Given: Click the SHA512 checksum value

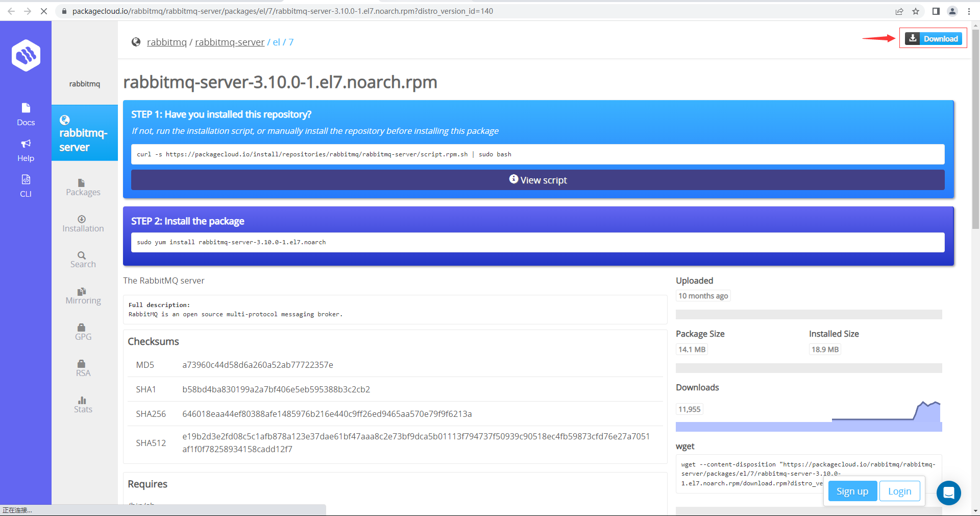Looking at the screenshot, I should [x=416, y=443].
